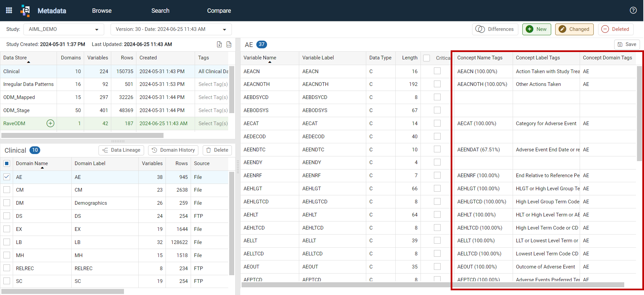Viewport: 644px width, 295px height.
Task: Click the variables table vertical scrollbar
Action: click(639, 113)
